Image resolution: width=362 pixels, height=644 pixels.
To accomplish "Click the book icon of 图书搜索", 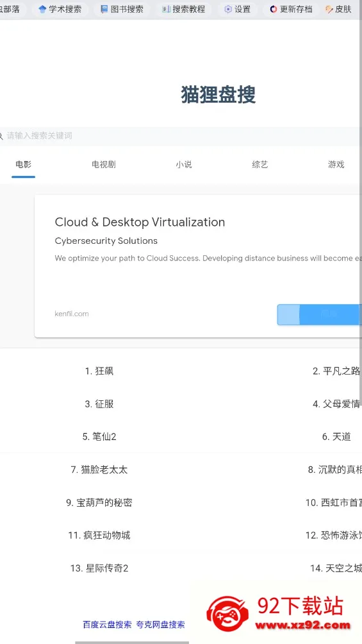I will tap(104, 9).
